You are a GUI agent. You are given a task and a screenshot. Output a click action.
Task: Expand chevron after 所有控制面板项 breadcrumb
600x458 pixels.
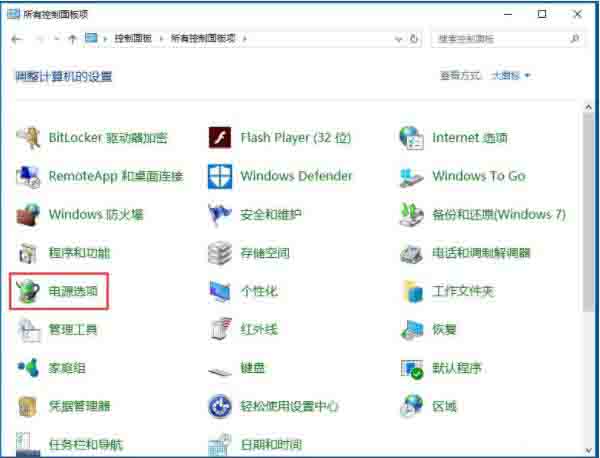pyautogui.click(x=245, y=39)
